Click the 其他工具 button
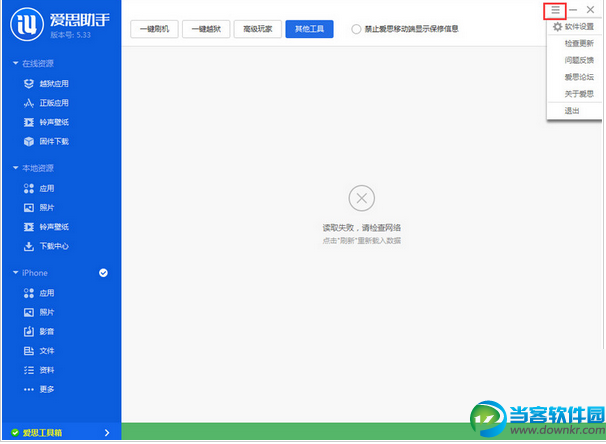Viewport: 606px width, 444px height. 309,29
